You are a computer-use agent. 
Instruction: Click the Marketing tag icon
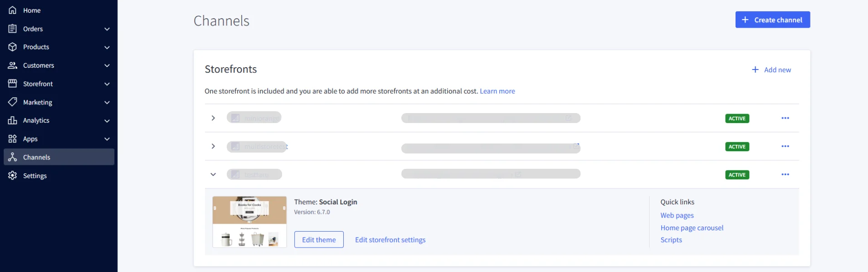click(13, 102)
